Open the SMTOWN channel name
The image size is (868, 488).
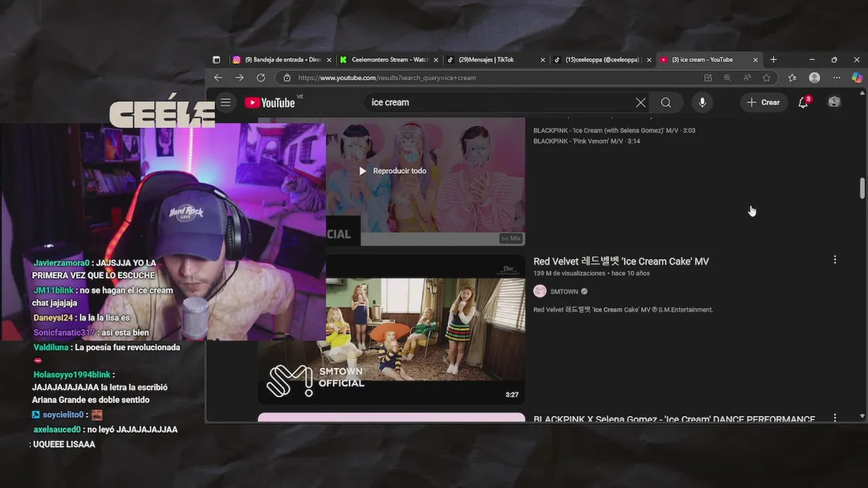coord(564,291)
